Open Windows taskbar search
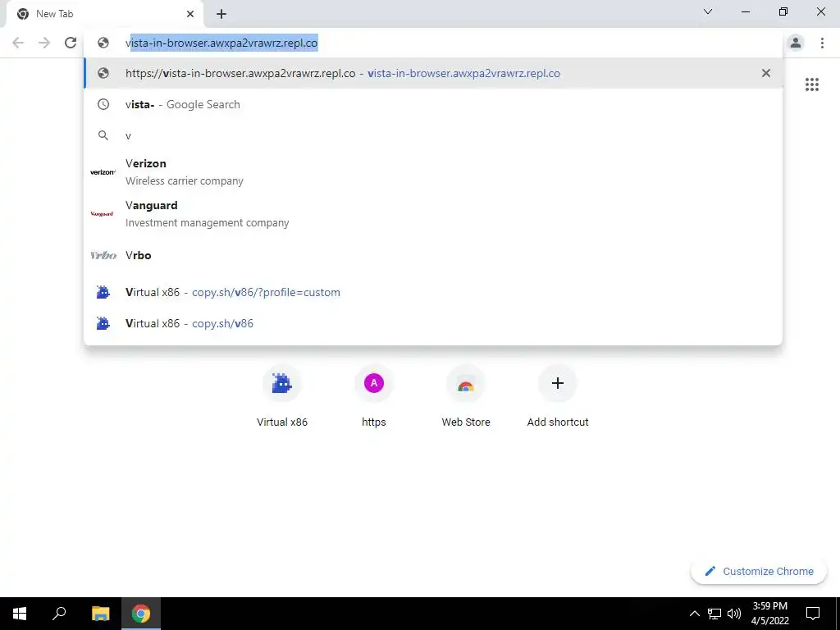The width and height of the screenshot is (840, 630). coord(59,614)
